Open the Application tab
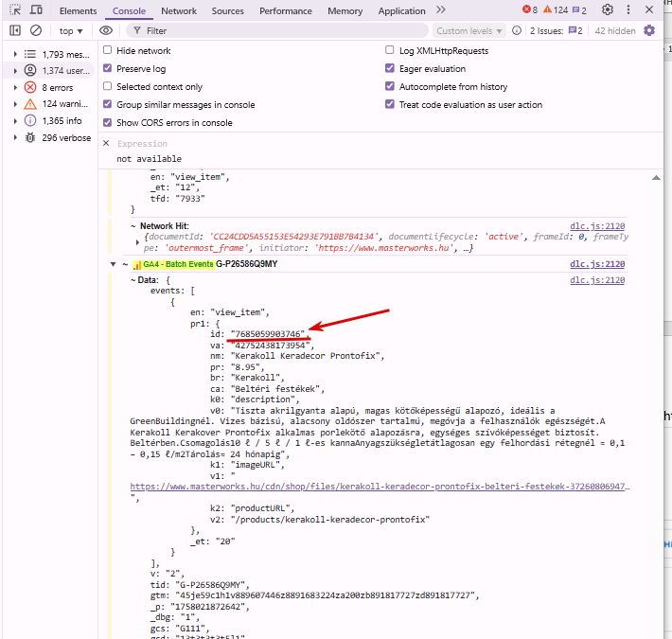The width and height of the screenshot is (672, 639). tap(401, 10)
